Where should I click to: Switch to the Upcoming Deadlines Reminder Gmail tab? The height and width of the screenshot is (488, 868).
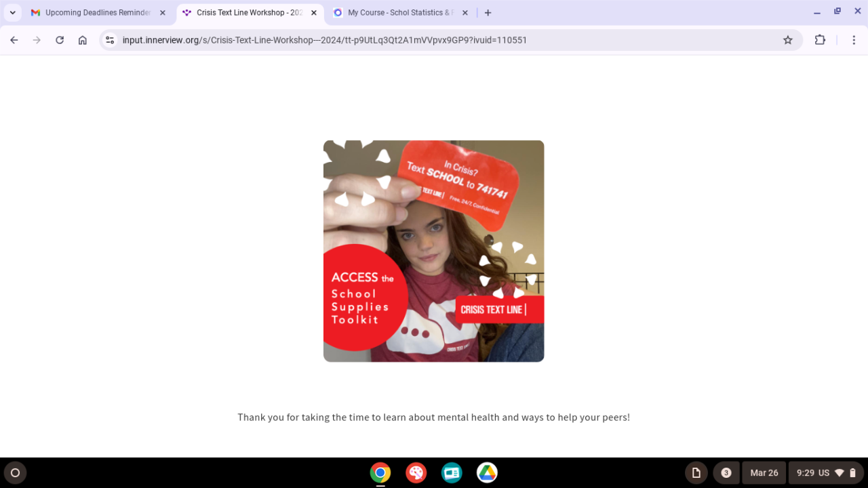(98, 12)
